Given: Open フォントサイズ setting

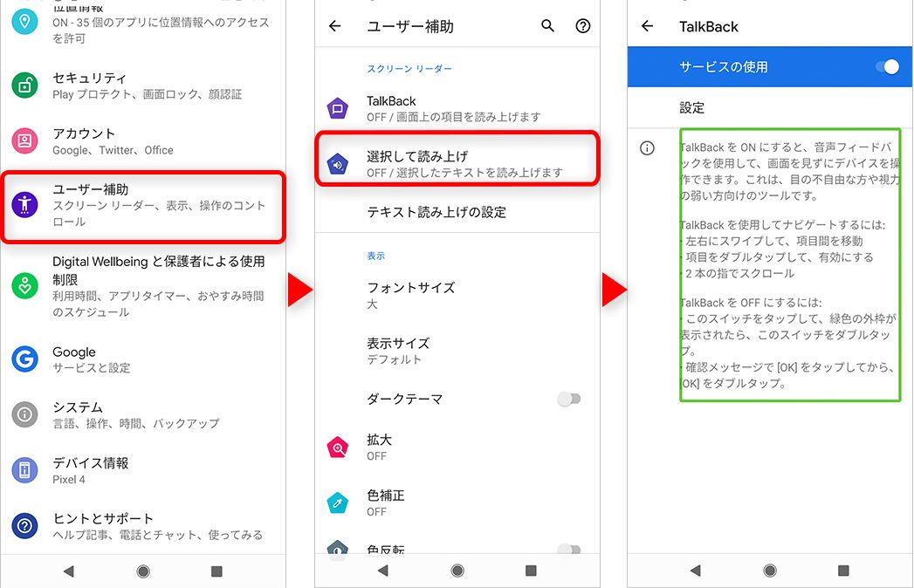Looking at the screenshot, I should pyautogui.click(x=457, y=295).
